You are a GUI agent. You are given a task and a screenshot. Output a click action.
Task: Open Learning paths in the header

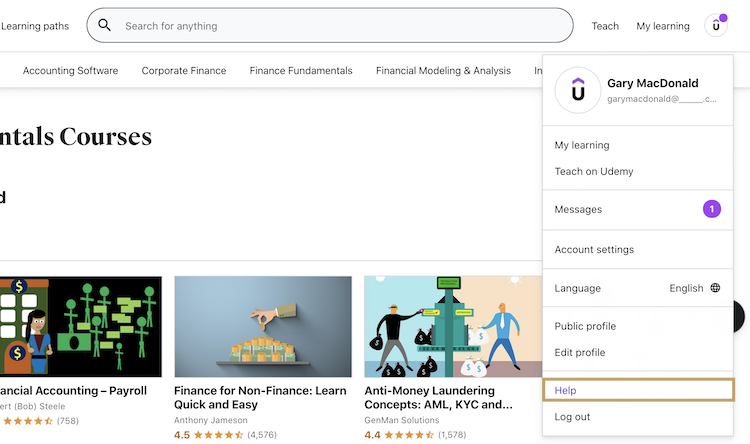[35, 26]
